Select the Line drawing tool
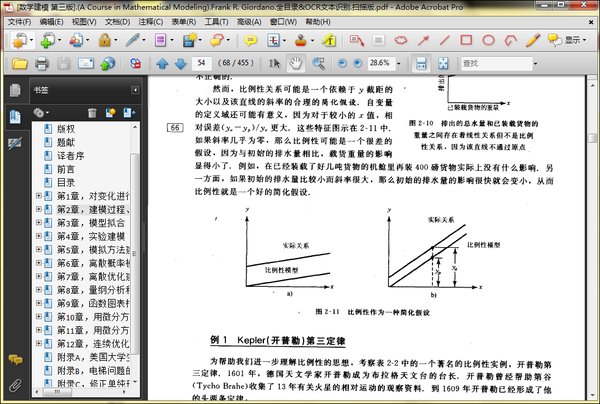The width and height of the screenshot is (600, 404). click(x=445, y=40)
